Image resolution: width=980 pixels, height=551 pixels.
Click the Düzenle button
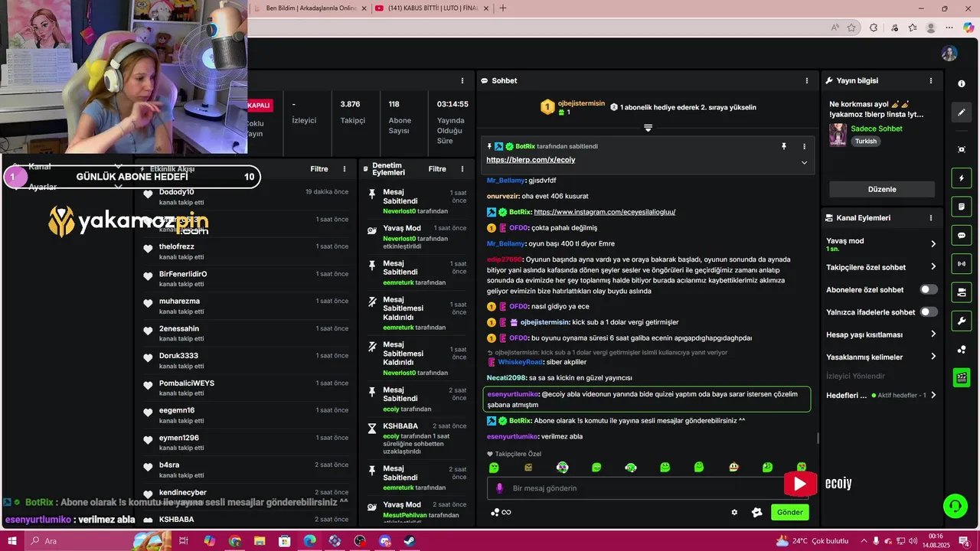[882, 189]
